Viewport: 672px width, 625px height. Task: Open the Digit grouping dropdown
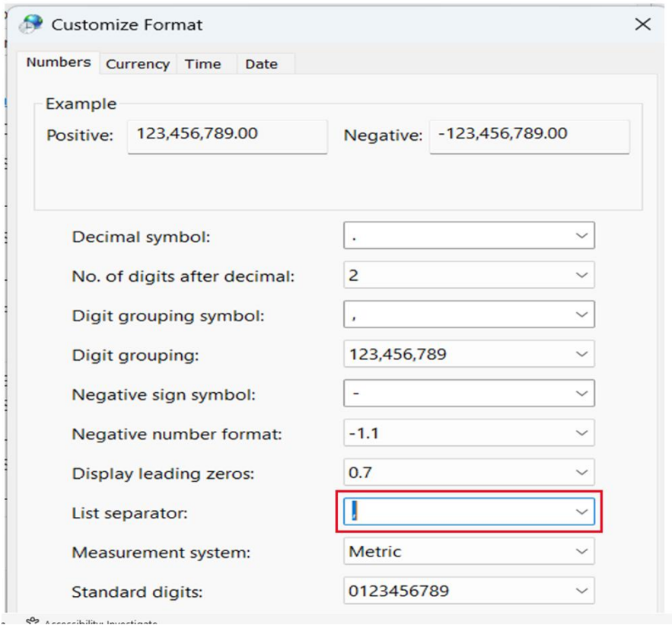pos(582,354)
